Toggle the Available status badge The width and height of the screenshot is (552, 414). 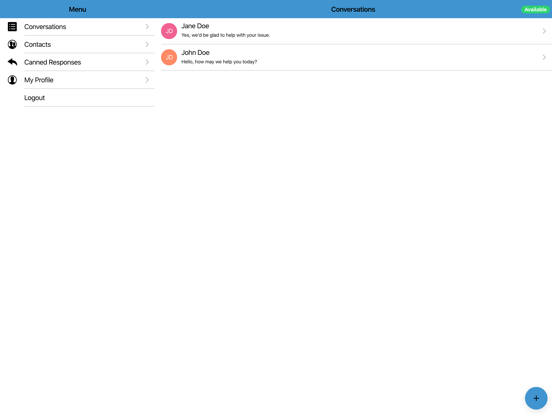[x=535, y=10]
